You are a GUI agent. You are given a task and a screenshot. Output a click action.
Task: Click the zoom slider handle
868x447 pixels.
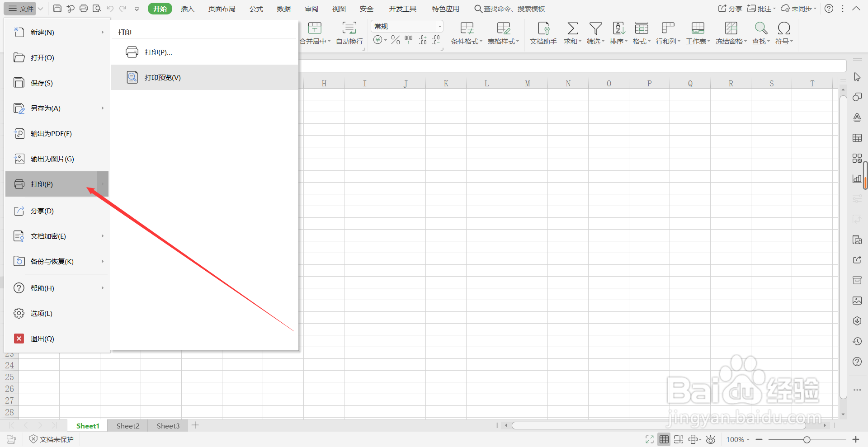[807, 439]
